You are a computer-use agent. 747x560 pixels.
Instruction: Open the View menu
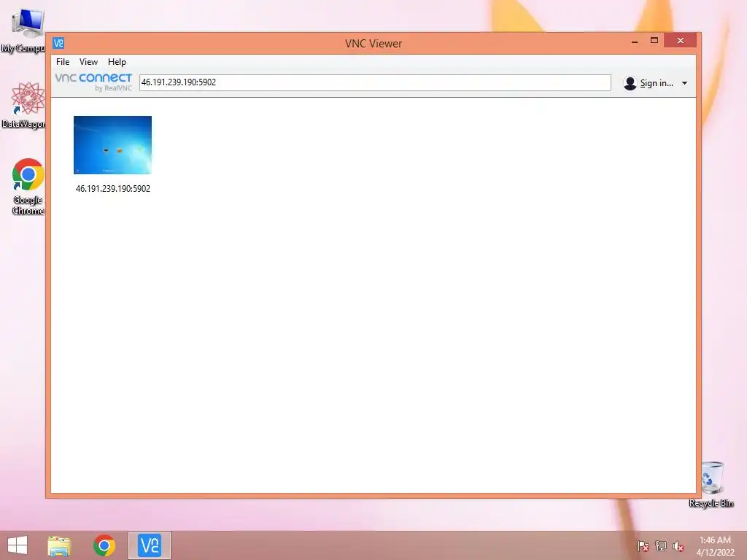88,62
